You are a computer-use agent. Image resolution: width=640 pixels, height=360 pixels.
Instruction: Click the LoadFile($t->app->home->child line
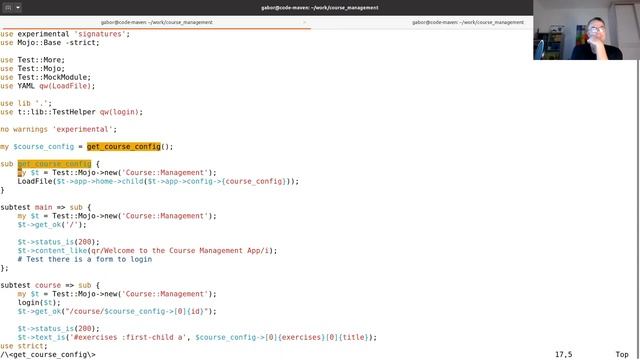[158, 181]
